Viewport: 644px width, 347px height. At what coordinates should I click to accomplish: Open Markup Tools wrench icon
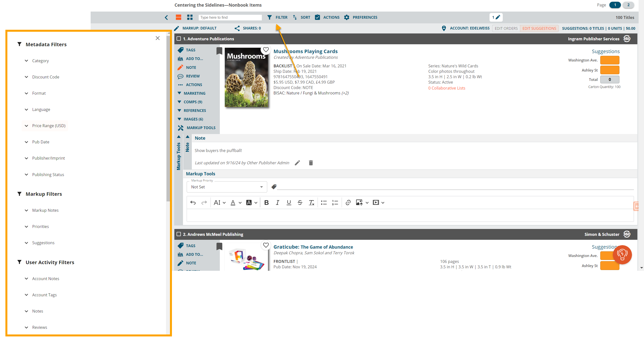pos(181,128)
